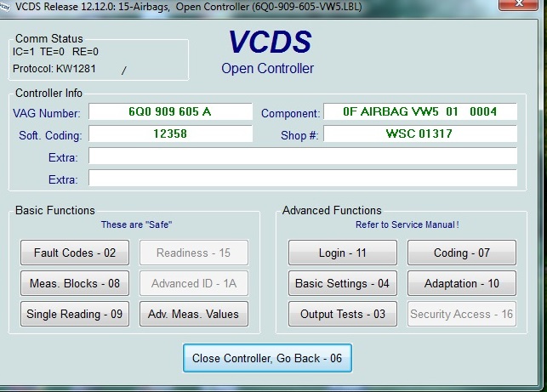Click the greyed Advanced ID - 1A button

(x=194, y=283)
